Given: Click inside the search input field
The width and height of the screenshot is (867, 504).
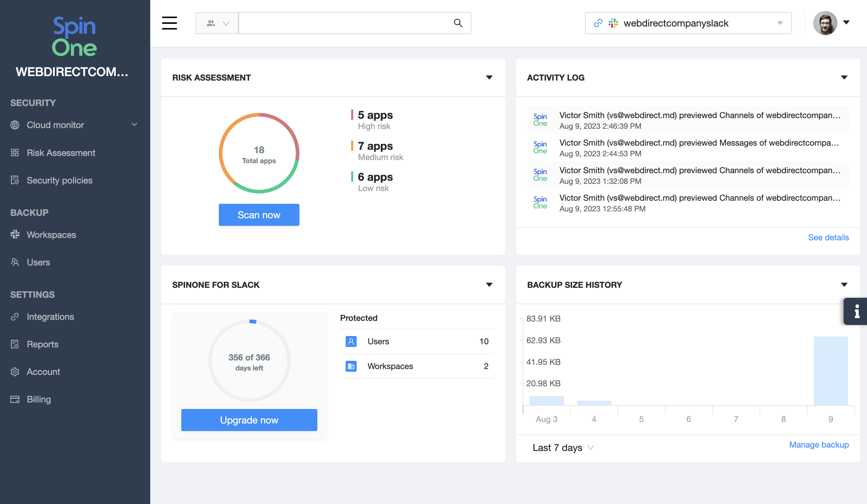Looking at the screenshot, I should (345, 23).
